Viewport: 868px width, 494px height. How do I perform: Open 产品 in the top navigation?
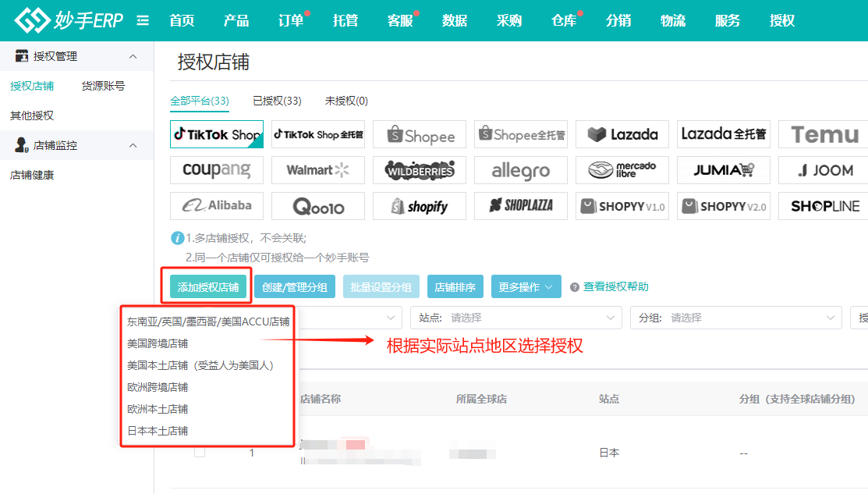tap(236, 20)
